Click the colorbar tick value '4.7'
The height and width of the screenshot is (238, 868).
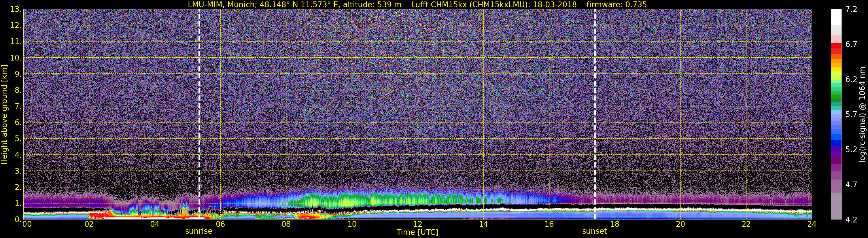coord(851,185)
